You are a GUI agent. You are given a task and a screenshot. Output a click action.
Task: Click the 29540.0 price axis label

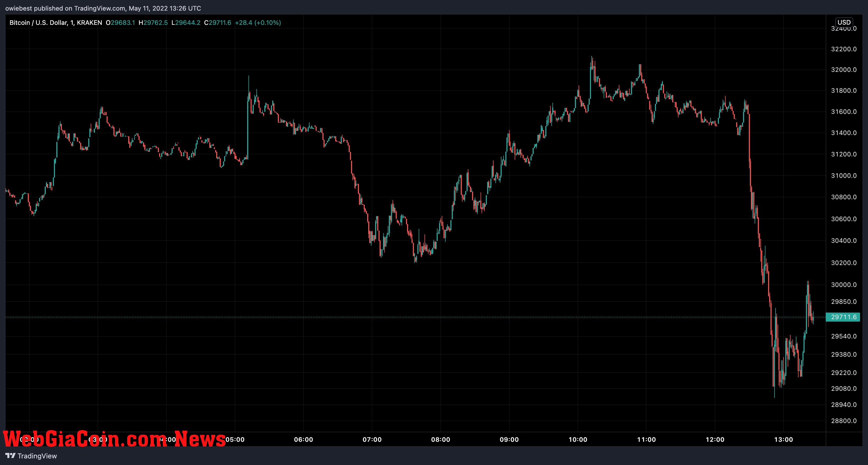coord(844,336)
